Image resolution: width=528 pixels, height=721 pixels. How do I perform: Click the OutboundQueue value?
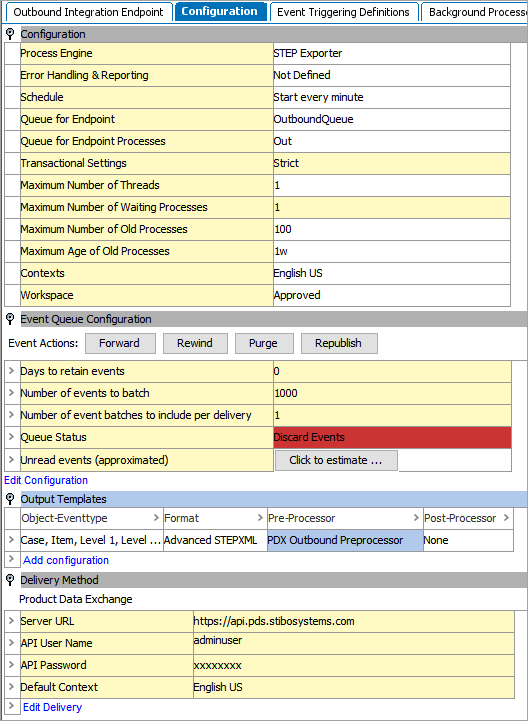391,119
